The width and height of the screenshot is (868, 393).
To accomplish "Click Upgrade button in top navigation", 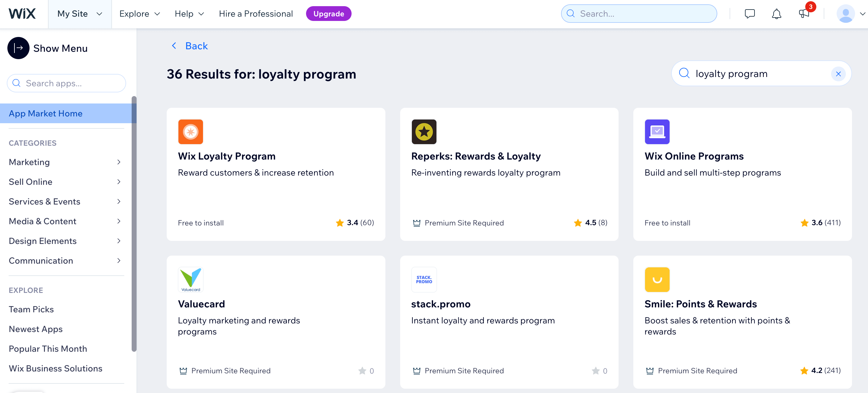I will [328, 13].
